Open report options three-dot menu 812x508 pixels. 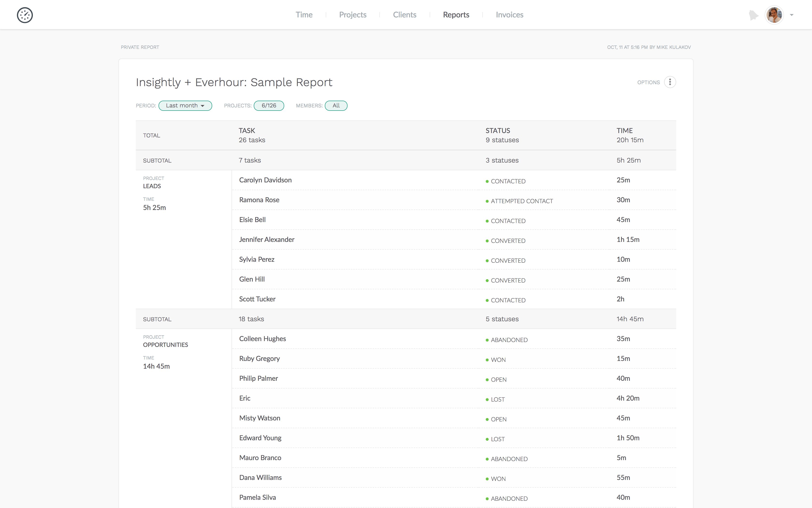670,82
